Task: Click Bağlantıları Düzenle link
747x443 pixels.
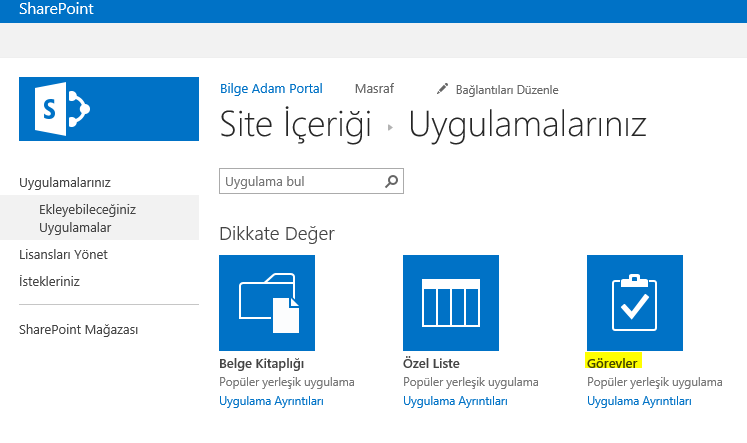Action: pos(507,90)
